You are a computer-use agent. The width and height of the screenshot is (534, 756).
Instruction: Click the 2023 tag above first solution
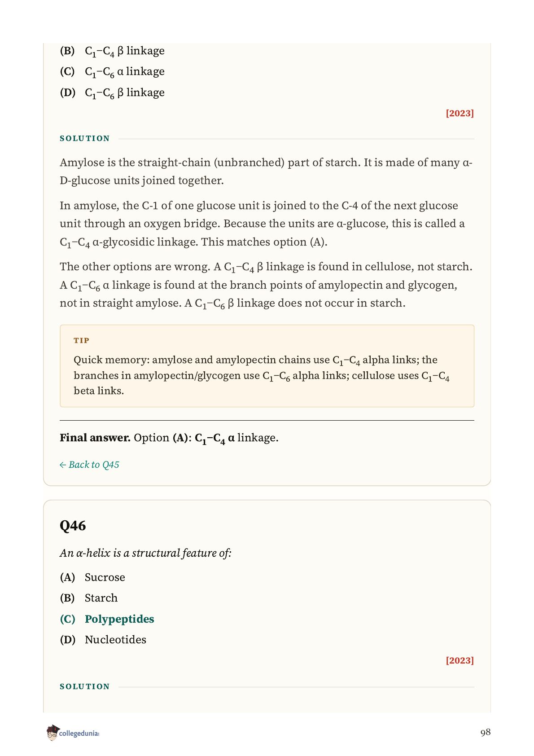point(460,113)
